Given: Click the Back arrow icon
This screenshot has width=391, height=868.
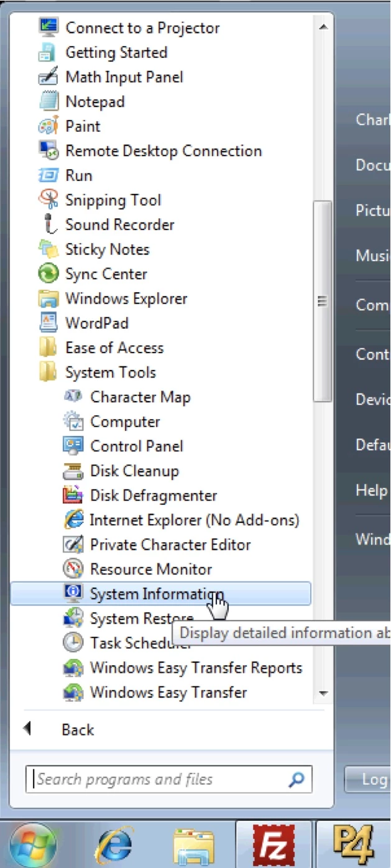Looking at the screenshot, I should tap(27, 729).
